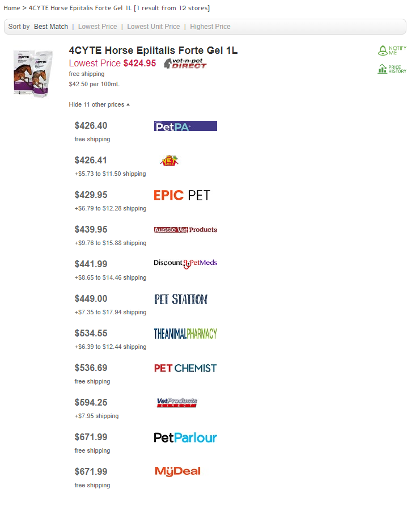The height and width of the screenshot is (510, 420).
Task: Visit the MyDeal store logo
Action: pyautogui.click(x=177, y=471)
